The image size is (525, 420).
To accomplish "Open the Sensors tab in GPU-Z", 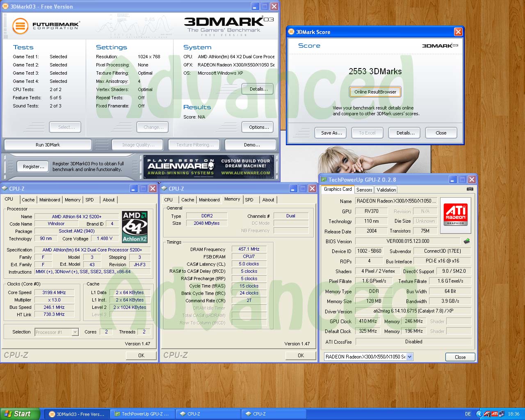I will coord(364,190).
